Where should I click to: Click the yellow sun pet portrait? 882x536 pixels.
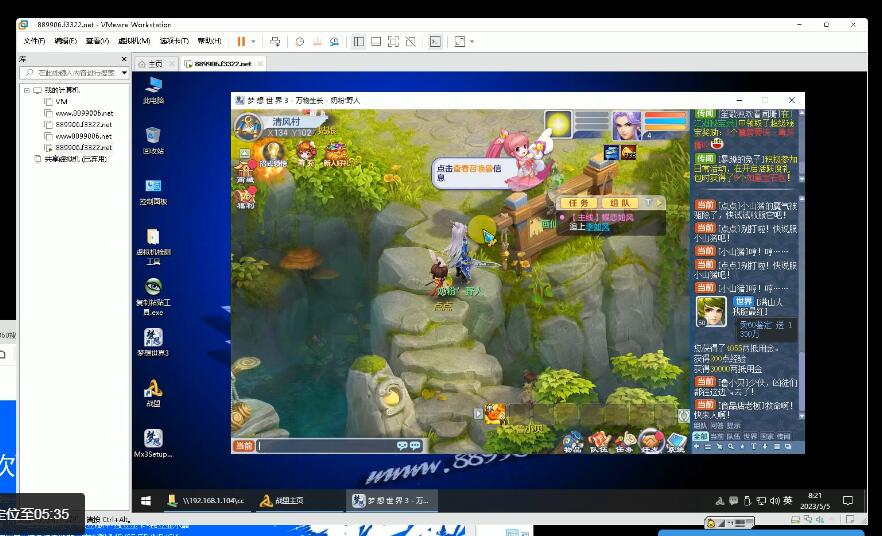coord(558,124)
